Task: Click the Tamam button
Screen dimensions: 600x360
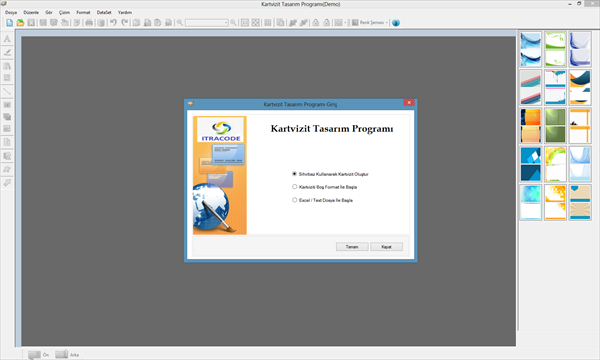Action: coord(352,247)
